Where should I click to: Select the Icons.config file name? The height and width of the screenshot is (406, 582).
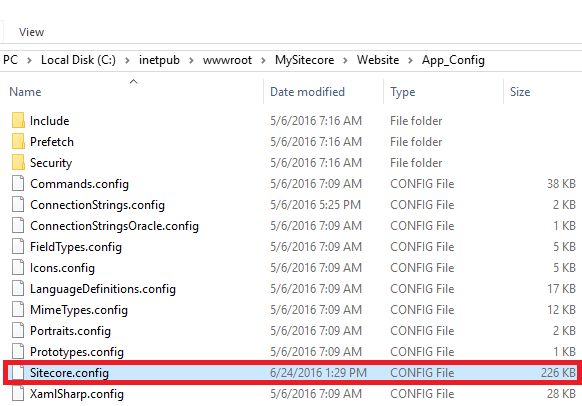(62, 268)
